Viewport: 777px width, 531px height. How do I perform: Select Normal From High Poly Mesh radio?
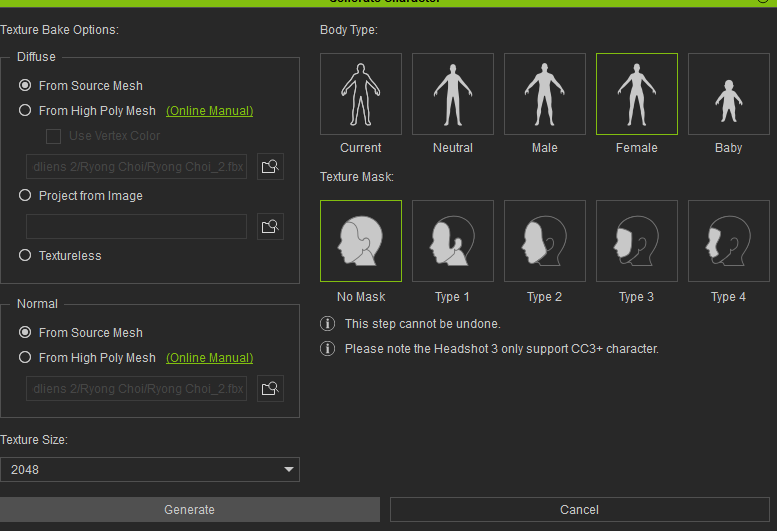[x=25, y=357]
